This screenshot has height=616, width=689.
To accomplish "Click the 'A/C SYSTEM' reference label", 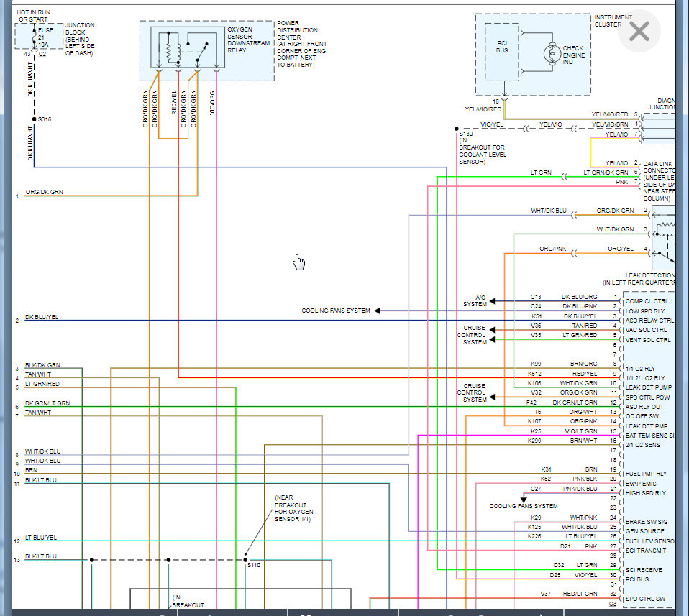I will pos(475,300).
